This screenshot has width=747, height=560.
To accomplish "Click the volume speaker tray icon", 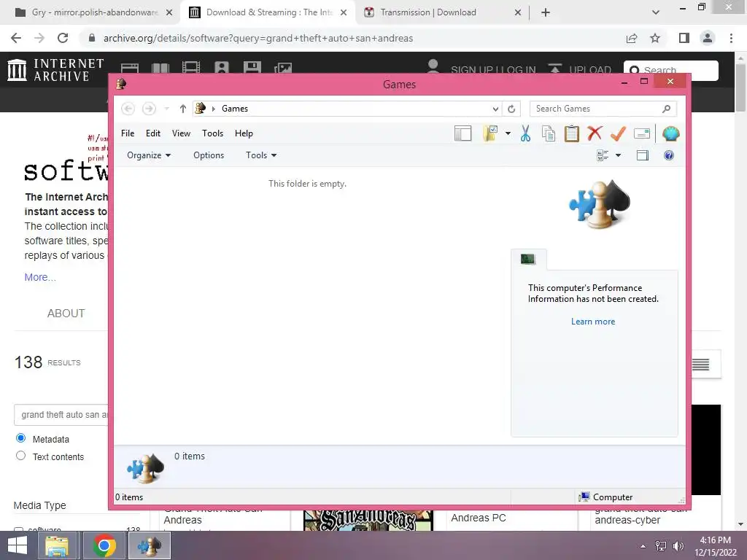I will coord(678,545).
